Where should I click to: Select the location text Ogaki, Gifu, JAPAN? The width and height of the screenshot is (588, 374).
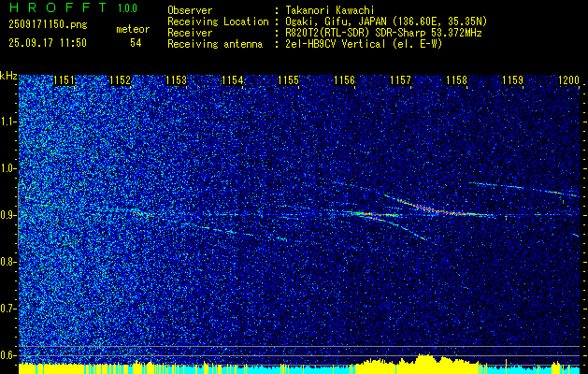point(337,22)
